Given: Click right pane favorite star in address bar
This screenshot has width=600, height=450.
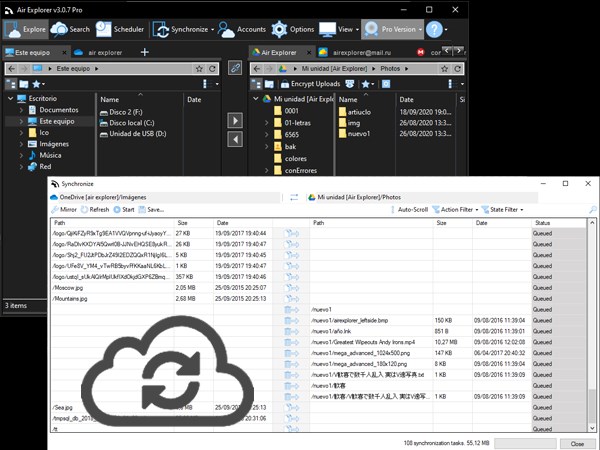Looking at the screenshot, I should click(444, 69).
